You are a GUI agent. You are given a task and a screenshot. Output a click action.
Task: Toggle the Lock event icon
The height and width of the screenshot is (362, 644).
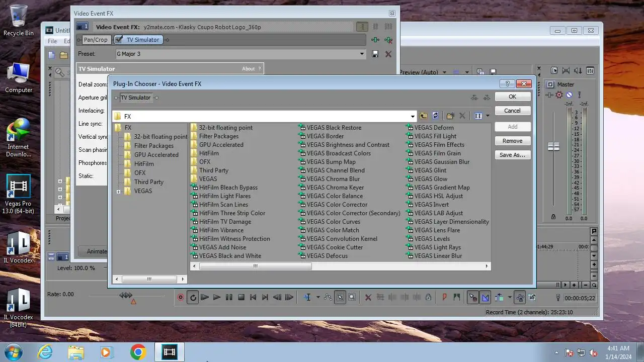428,297
